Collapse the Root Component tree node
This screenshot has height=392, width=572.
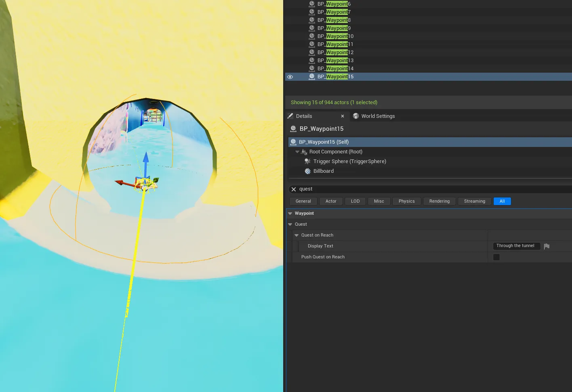point(297,152)
